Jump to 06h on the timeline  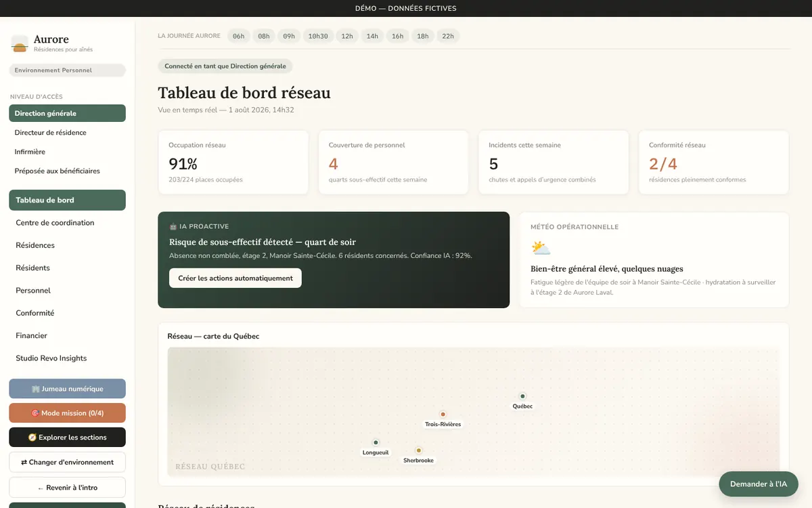point(238,36)
